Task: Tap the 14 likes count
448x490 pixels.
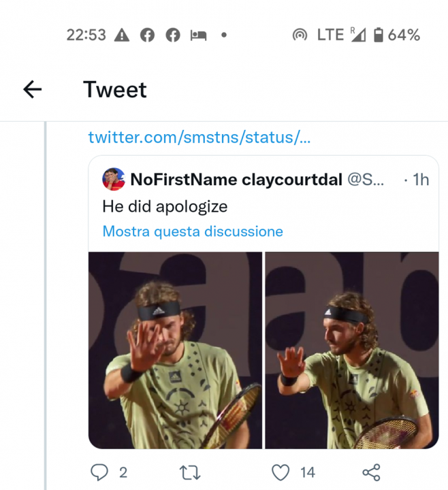Action: pyautogui.click(x=308, y=472)
